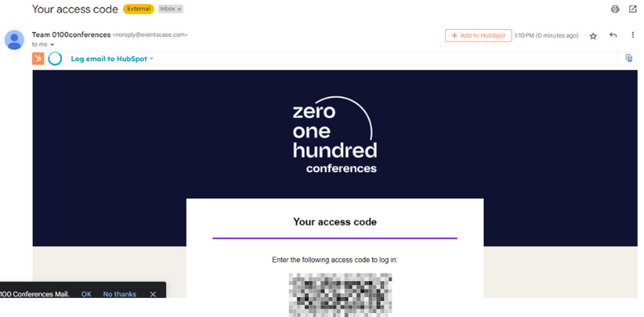Click the sender name Team 0100conferences

point(71,35)
